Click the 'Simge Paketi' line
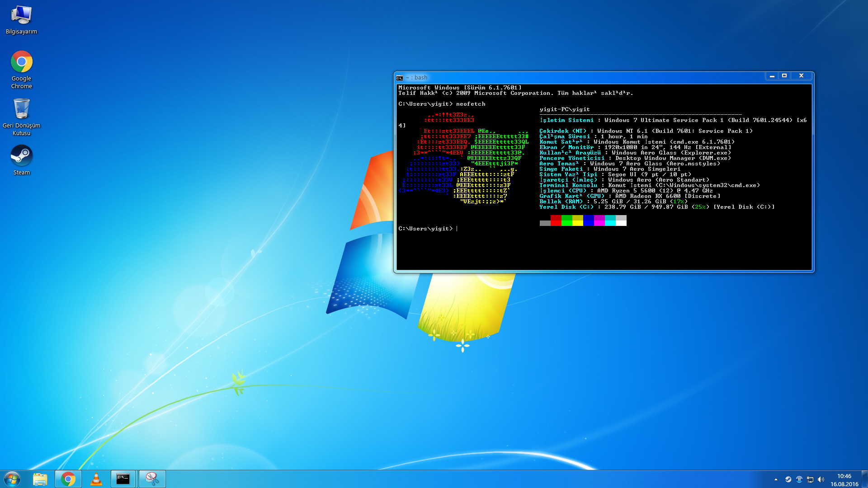The image size is (868, 488). [x=610, y=169]
